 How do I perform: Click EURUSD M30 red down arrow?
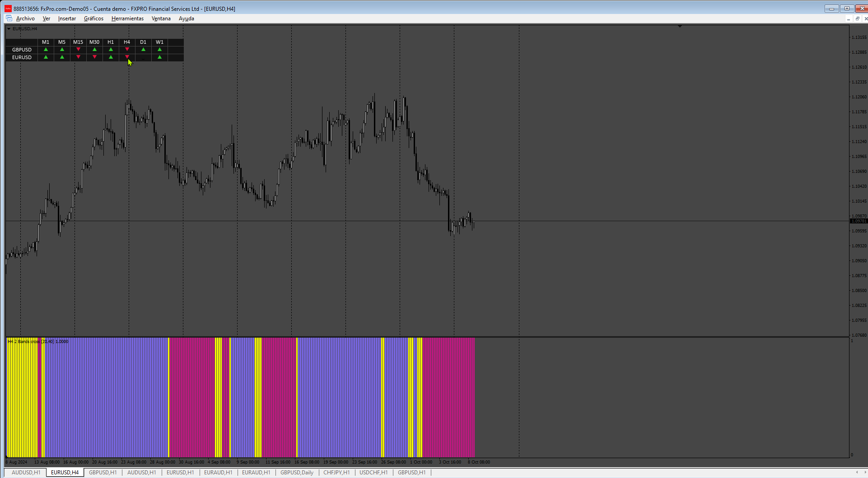[94, 57]
